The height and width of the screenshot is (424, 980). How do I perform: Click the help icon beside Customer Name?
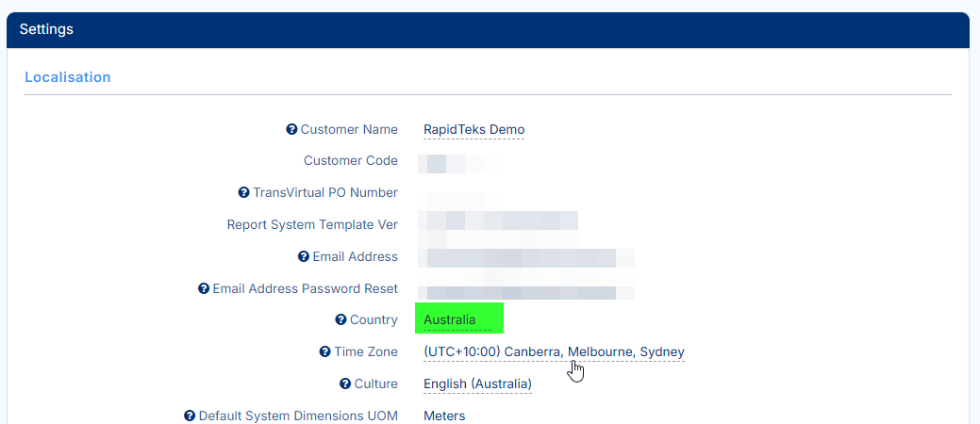click(x=291, y=130)
